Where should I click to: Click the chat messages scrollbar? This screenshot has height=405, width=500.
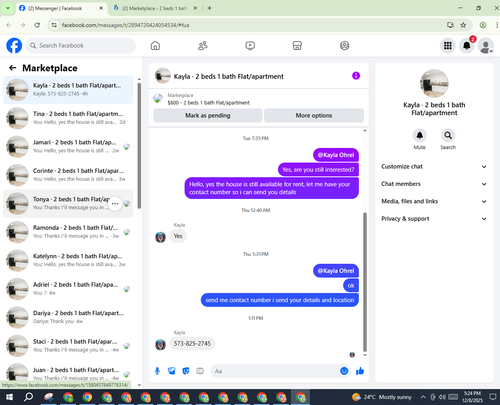click(x=365, y=282)
